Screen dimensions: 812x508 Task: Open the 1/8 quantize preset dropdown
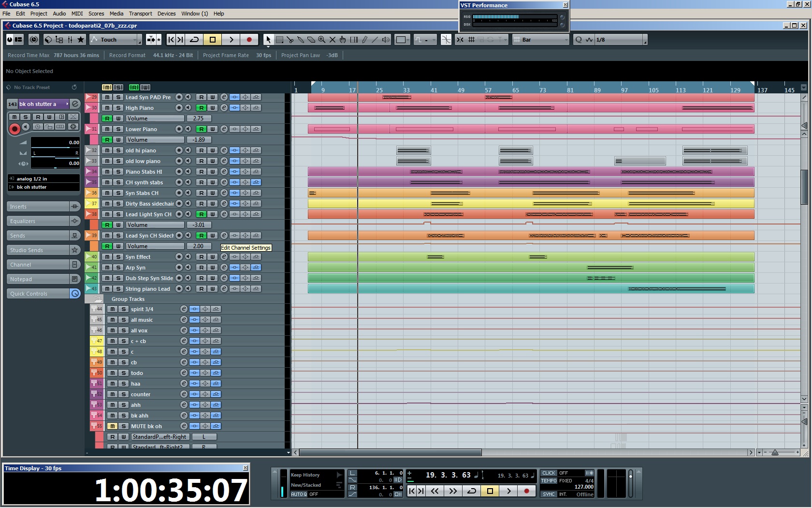[x=621, y=40]
